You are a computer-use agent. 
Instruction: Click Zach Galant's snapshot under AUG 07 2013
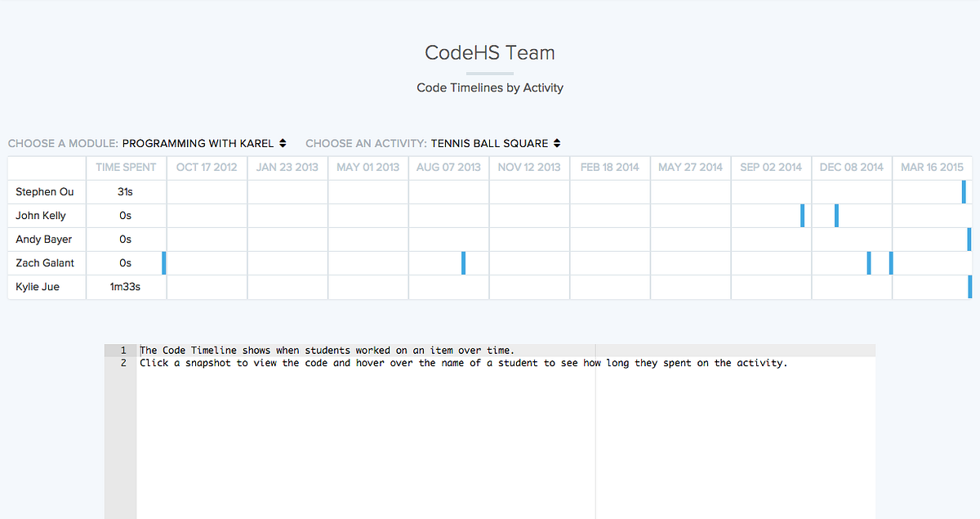click(x=463, y=262)
